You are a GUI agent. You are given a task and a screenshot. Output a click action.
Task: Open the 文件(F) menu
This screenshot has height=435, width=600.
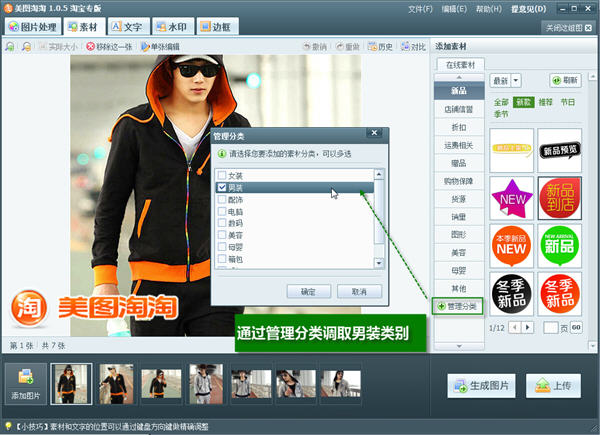coord(420,9)
